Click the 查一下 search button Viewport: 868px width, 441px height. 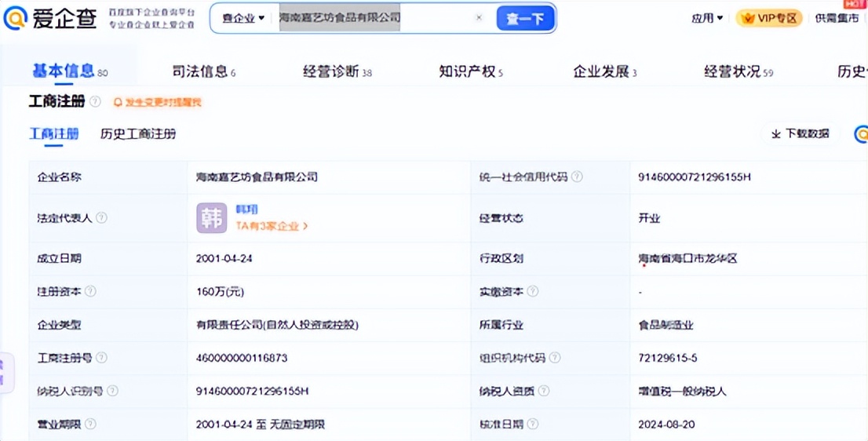pyautogui.click(x=525, y=19)
